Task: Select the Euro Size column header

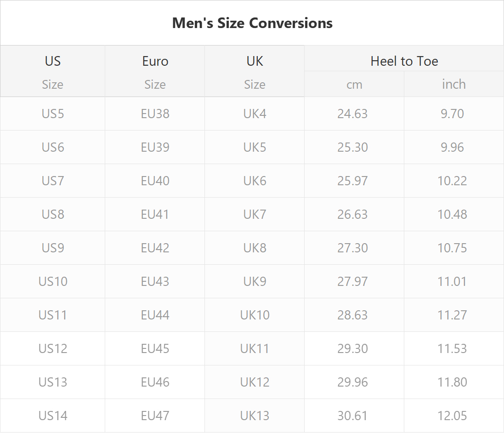Action: click(x=155, y=71)
